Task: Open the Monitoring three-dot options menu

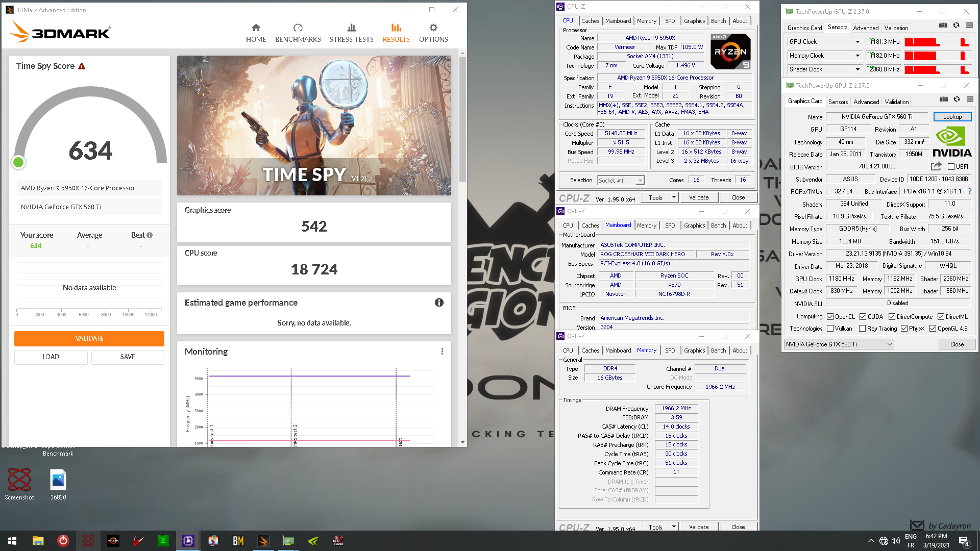Action: coord(442,352)
